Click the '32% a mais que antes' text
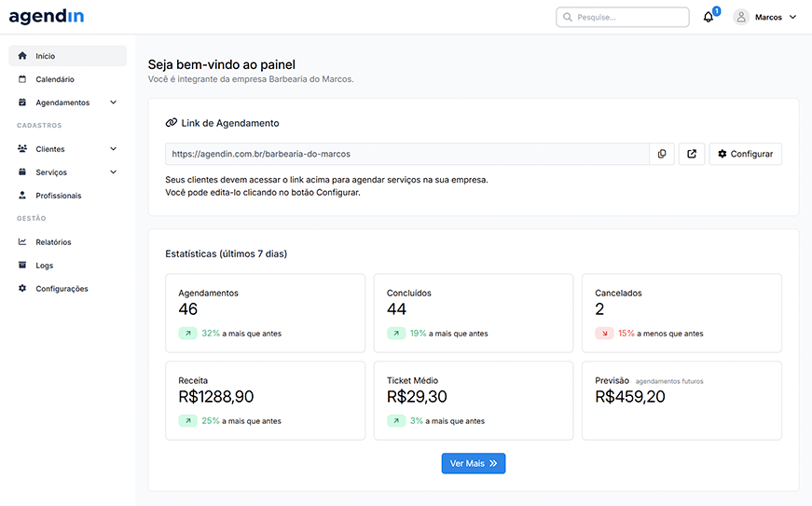This screenshot has height=506, width=812. click(241, 334)
